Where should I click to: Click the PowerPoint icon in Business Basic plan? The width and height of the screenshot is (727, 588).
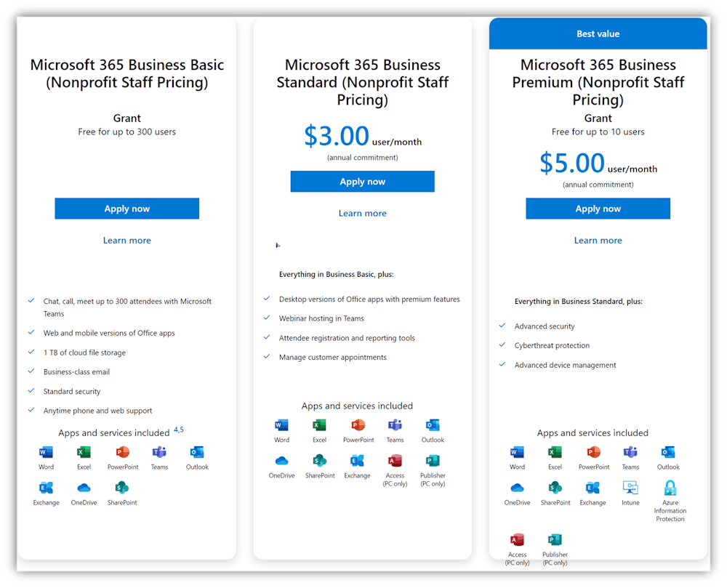(x=122, y=452)
